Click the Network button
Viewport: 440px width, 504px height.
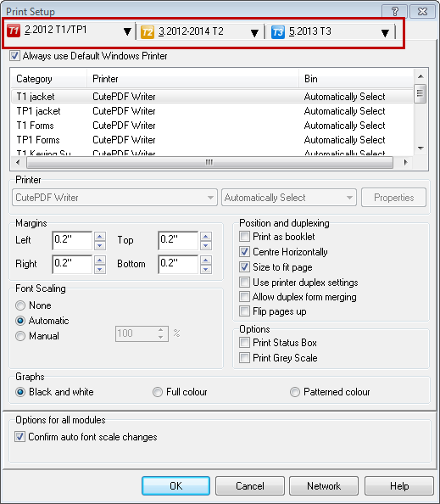pos(324,485)
